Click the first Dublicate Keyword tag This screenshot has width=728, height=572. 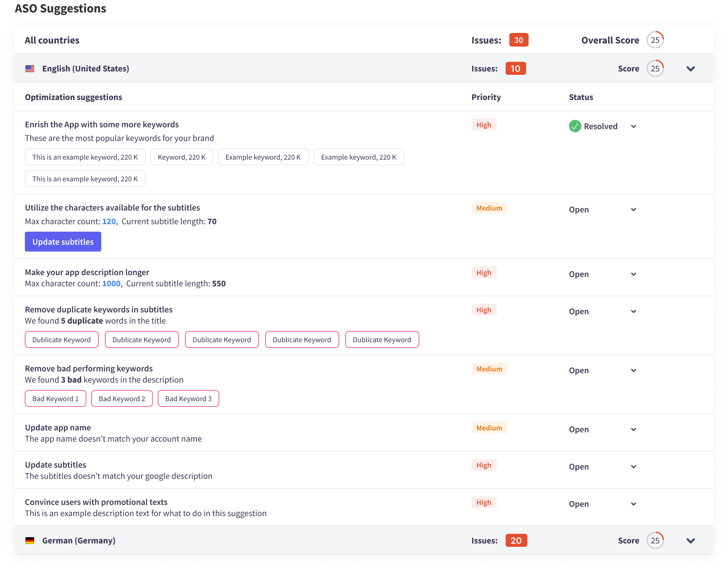click(x=61, y=340)
